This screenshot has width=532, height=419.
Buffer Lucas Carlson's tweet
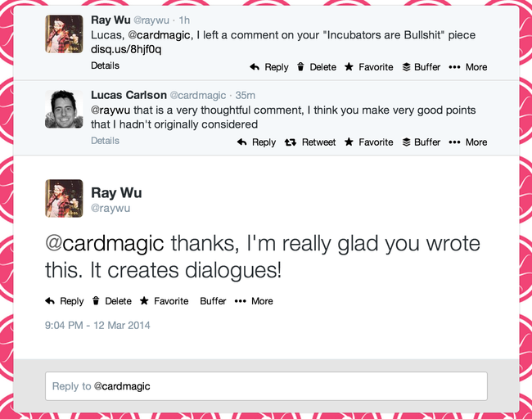click(x=421, y=142)
